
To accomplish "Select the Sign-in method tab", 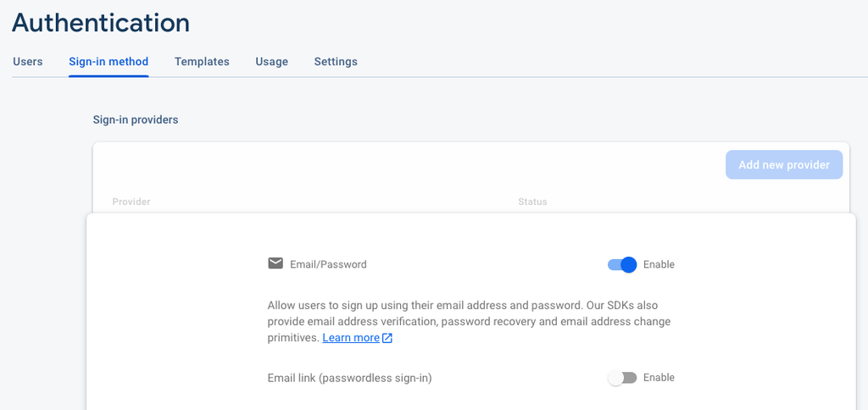I will 108,62.
